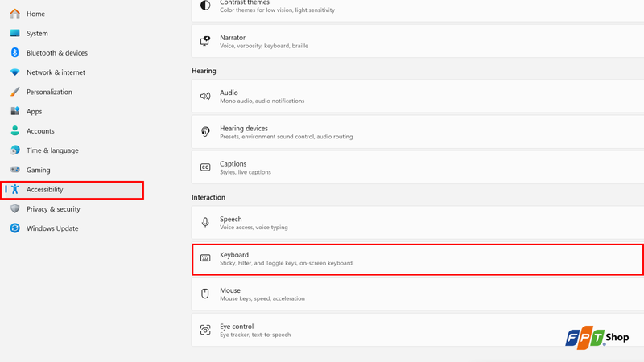Click the 'Interaction' section heading
Viewport: 644px width, 362px height.
click(208, 197)
